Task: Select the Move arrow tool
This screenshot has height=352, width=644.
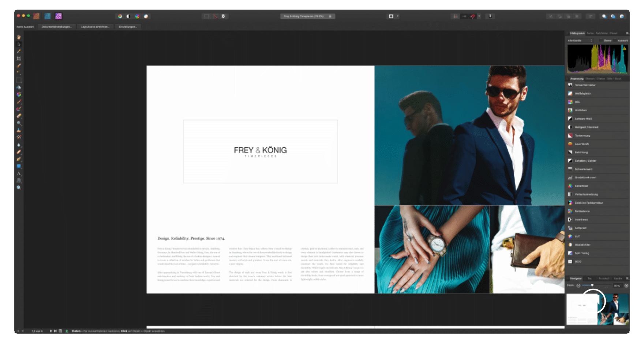Action: coord(19,44)
